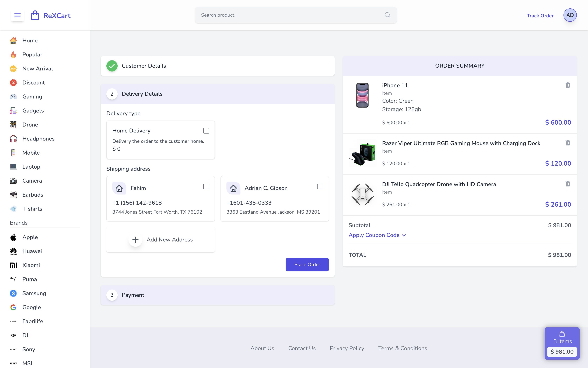
Task: Check the Home Delivery checkbox
Action: (x=206, y=131)
